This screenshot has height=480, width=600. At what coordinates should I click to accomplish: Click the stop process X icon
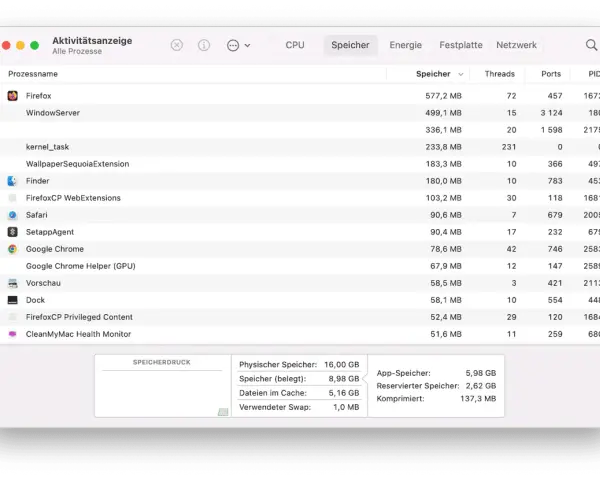(176, 45)
